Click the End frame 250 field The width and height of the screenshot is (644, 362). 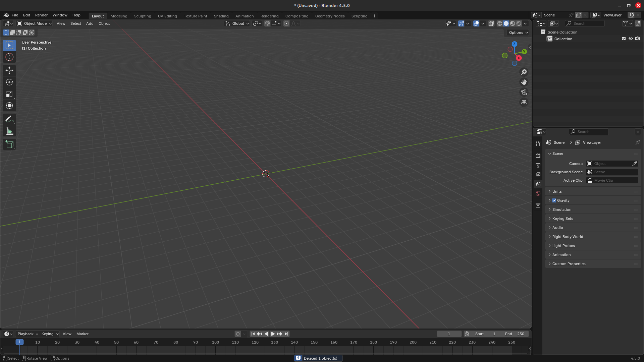click(x=515, y=334)
